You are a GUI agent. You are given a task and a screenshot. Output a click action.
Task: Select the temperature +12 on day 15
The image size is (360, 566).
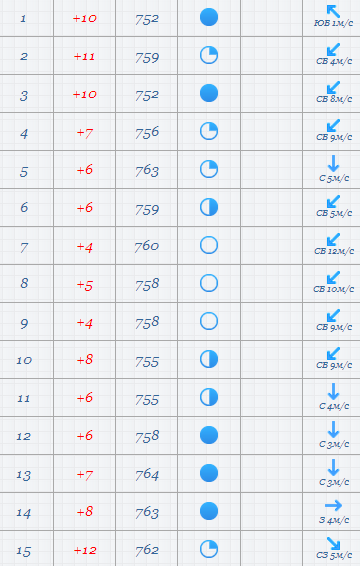[x=85, y=550]
